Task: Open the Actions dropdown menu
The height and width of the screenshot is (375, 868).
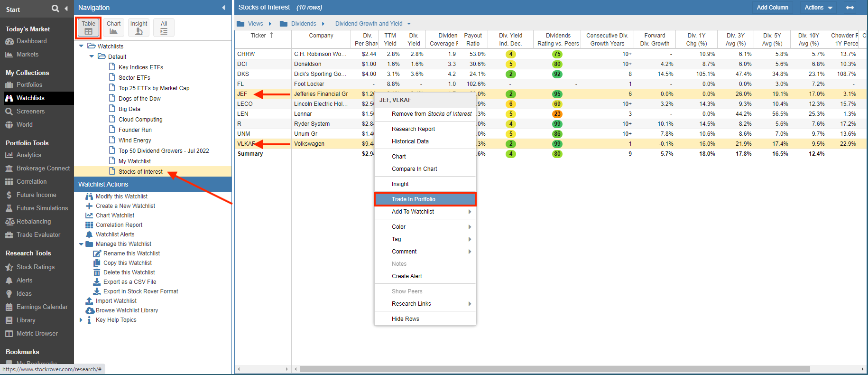Action: click(x=819, y=8)
